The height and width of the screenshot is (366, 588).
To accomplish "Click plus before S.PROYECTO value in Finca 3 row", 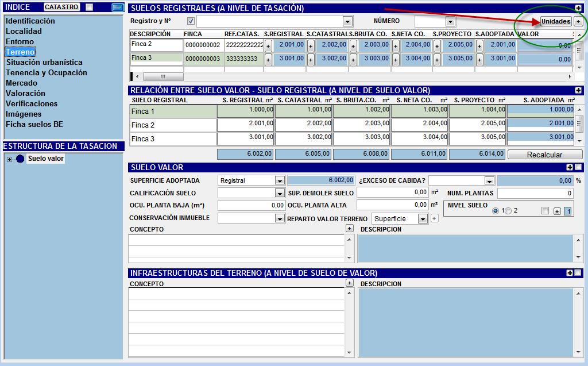I will pyautogui.click(x=437, y=60).
